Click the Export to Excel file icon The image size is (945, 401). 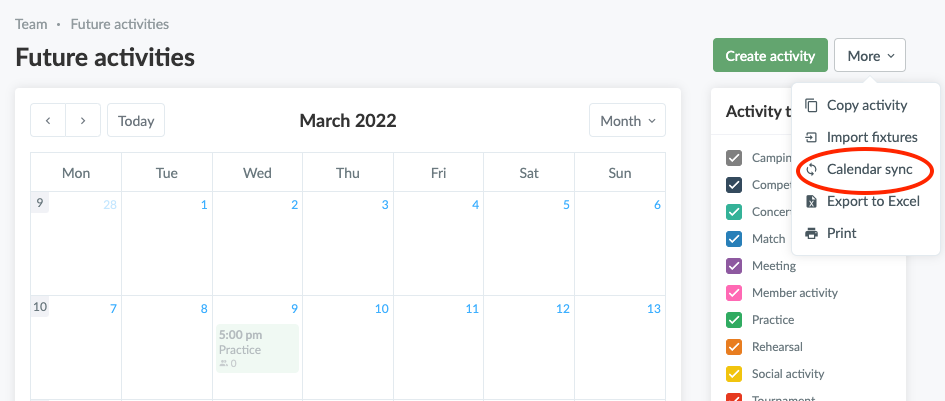[x=812, y=201]
